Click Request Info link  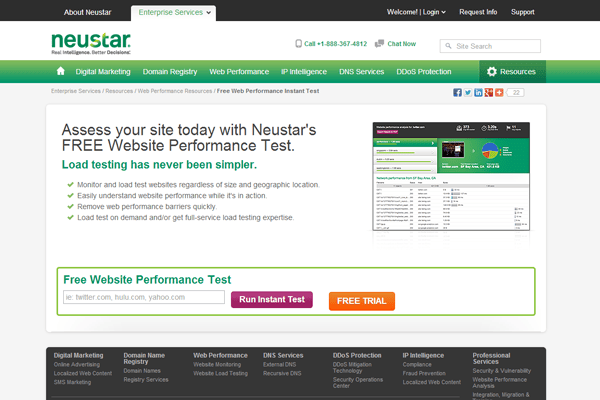(478, 12)
